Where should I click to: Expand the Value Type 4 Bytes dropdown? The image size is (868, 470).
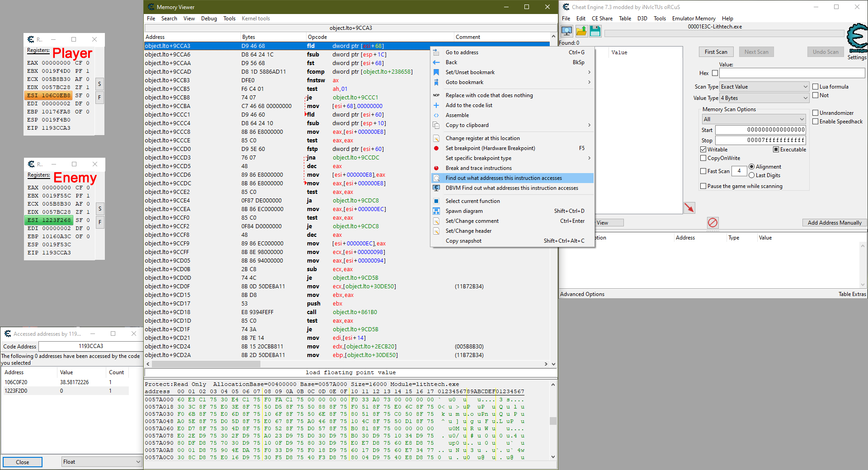764,98
